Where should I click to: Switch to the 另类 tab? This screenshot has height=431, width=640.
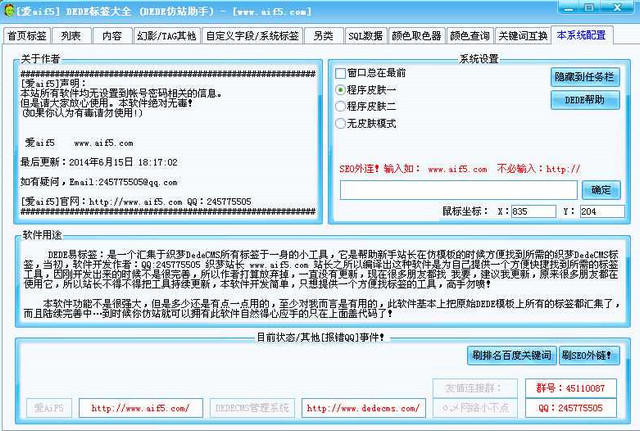tap(324, 36)
